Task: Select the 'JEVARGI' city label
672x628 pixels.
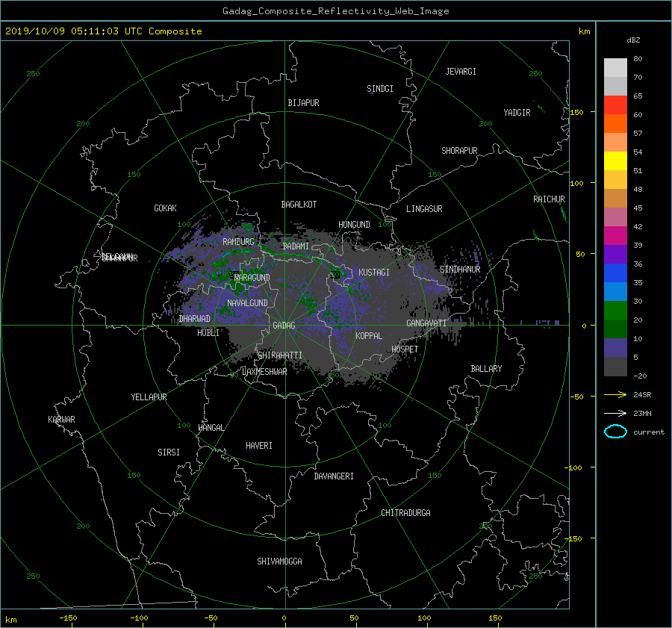Action: (x=461, y=72)
